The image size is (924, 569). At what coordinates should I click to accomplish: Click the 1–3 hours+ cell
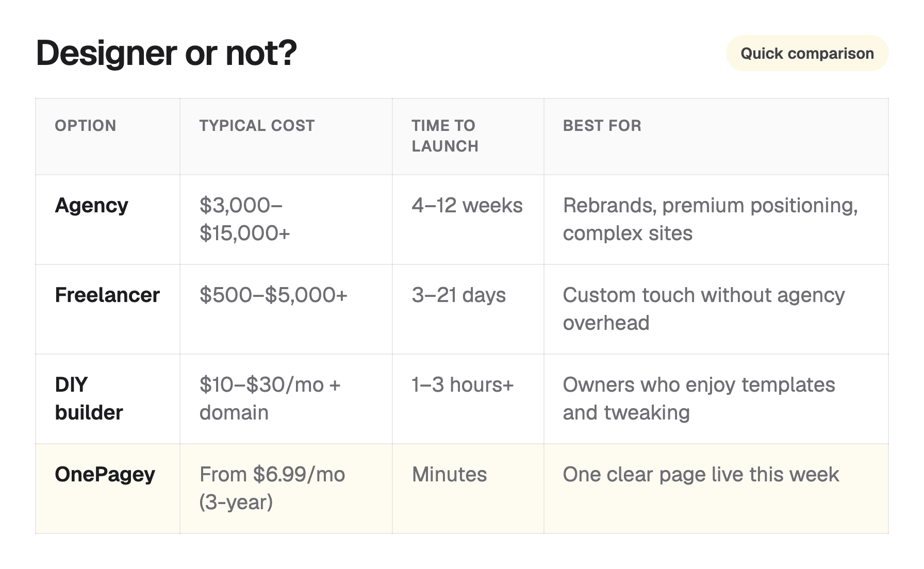(468, 399)
